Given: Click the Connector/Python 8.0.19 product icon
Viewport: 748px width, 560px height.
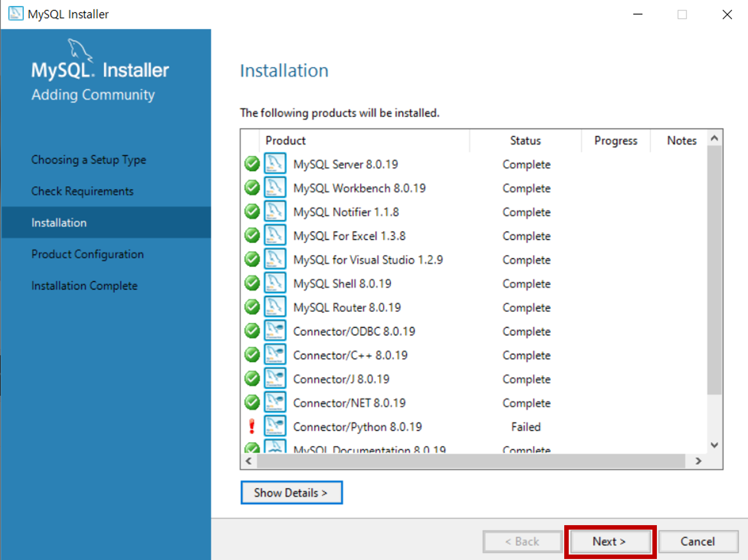Looking at the screenshot, I should tap(275, 427).
